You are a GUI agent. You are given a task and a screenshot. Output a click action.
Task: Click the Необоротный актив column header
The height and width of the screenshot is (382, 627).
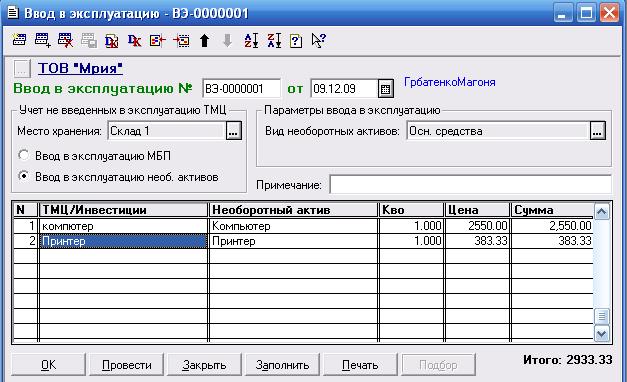pyautogui.click(x=294, y=210)
